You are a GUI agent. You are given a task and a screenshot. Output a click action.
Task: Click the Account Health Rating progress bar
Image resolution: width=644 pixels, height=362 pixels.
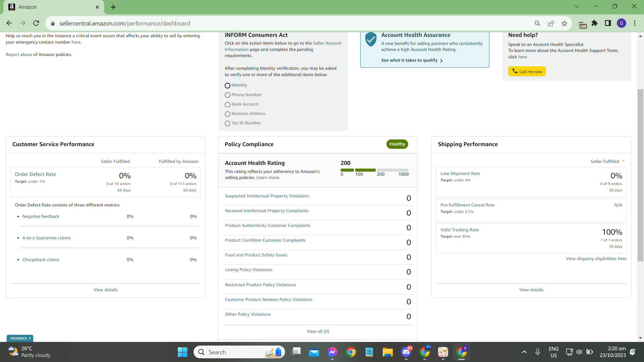click(374, 170)
